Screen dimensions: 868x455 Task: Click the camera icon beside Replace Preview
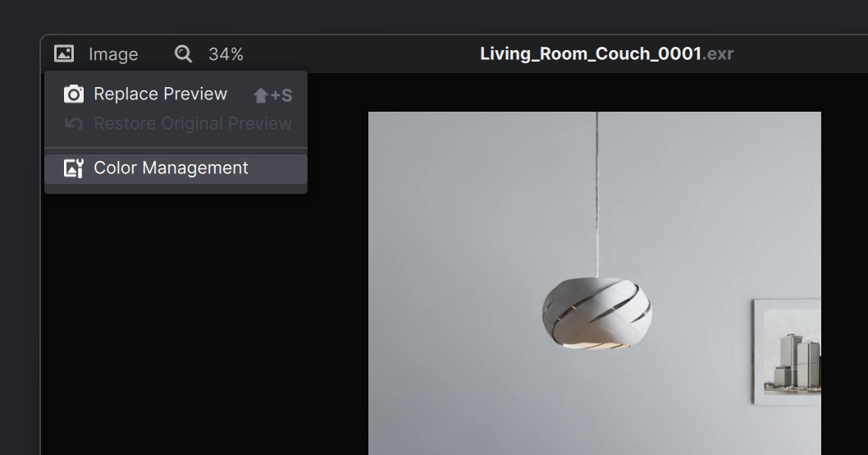[x=74, y=94]
